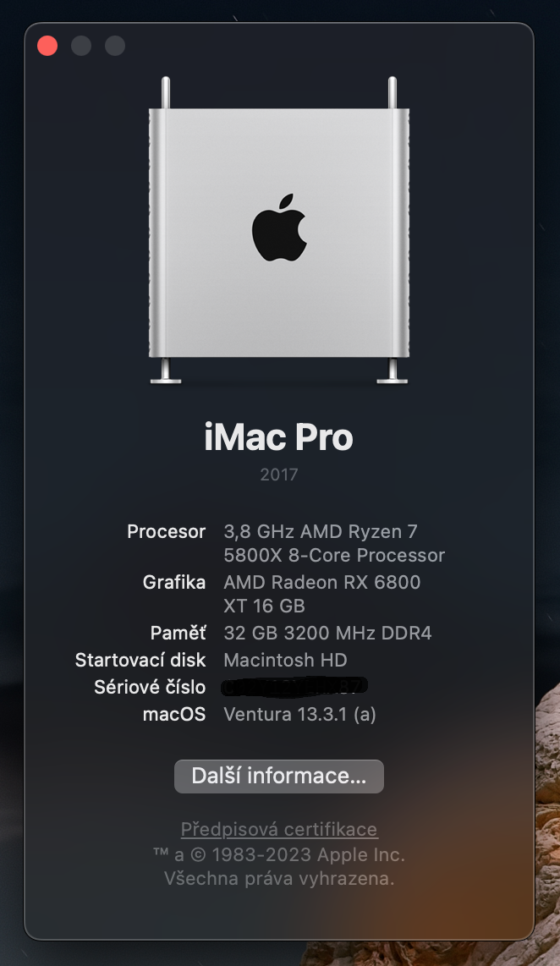The image size is (560, 966).
Task: Open Další informace... for more details
Action: coord(279,776)
